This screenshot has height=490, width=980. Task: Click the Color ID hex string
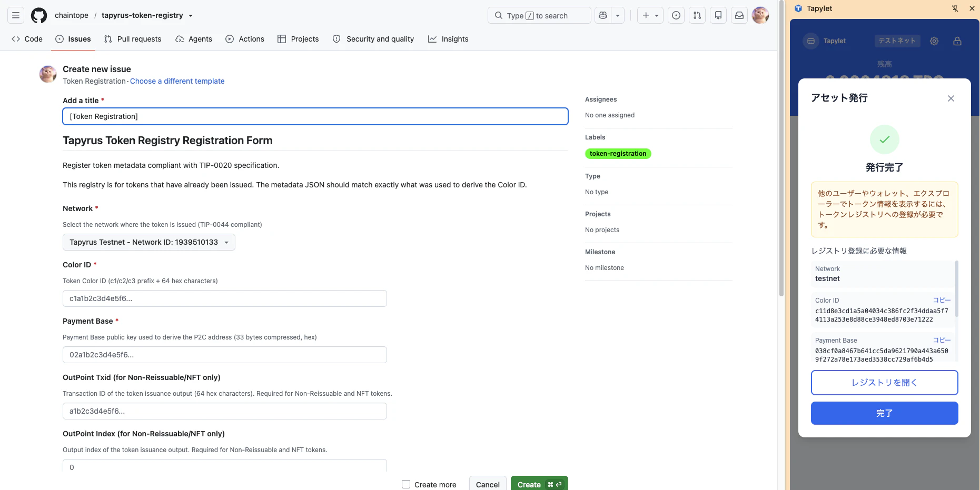click(882, 315)
